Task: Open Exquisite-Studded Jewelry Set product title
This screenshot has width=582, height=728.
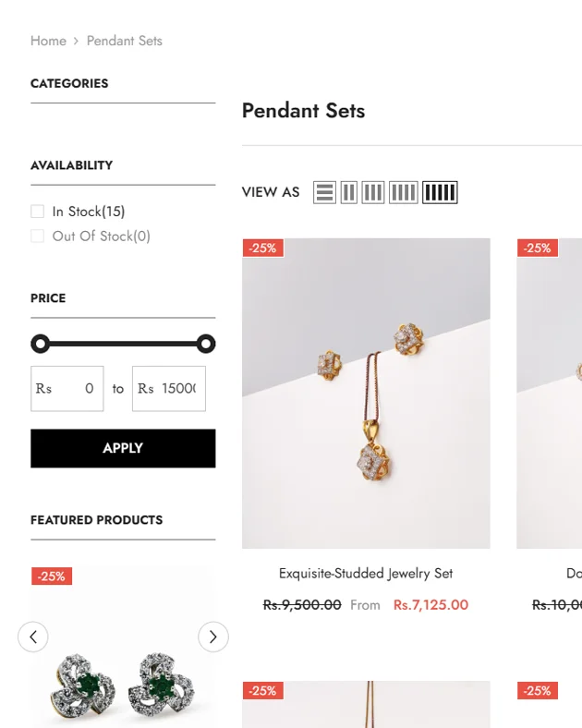Action: pyautogui.click(x=366, y=573)
